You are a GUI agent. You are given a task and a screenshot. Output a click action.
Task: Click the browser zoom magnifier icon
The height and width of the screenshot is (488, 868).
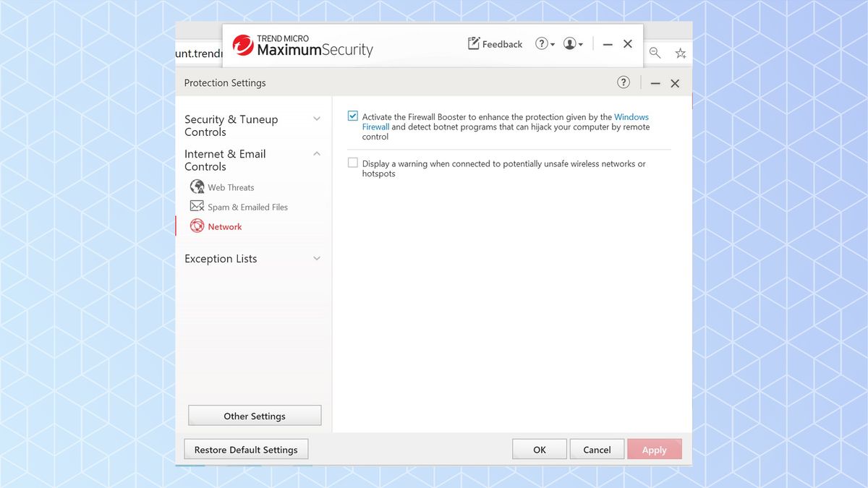[655, 53]
